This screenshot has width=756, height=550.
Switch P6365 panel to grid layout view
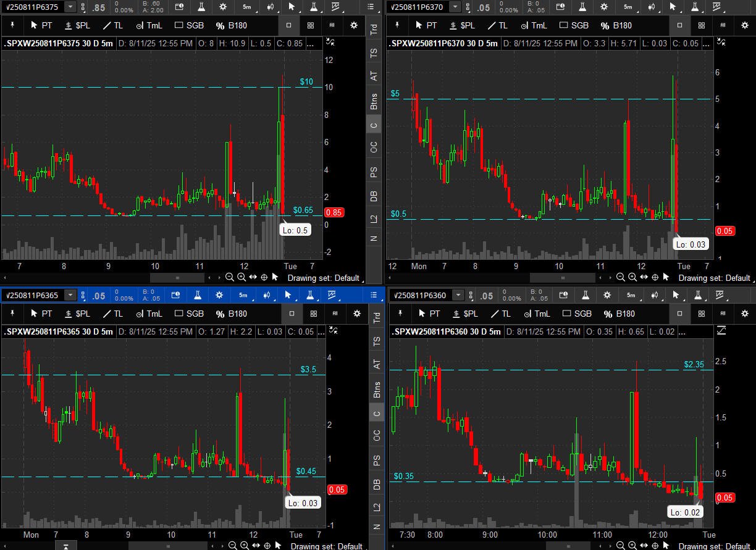pos(314,314)
